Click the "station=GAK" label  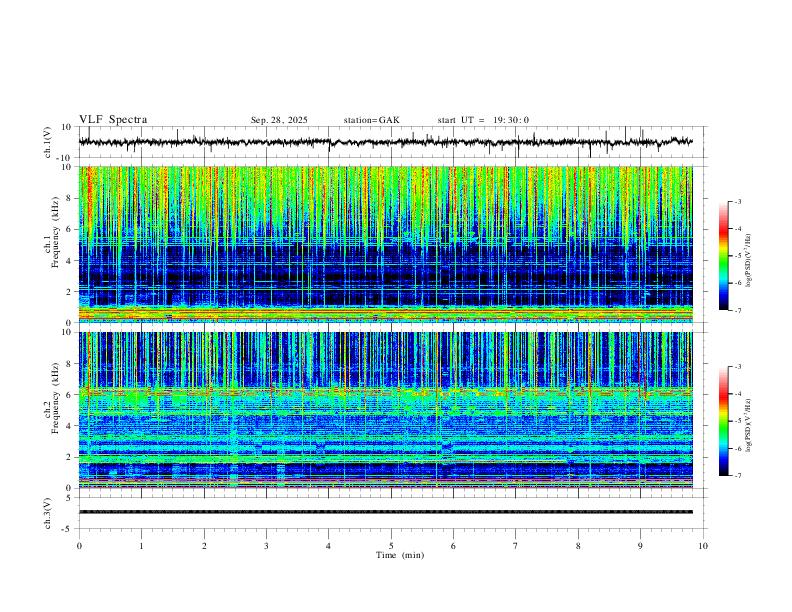pyautogui.click(x=371, y=120)
